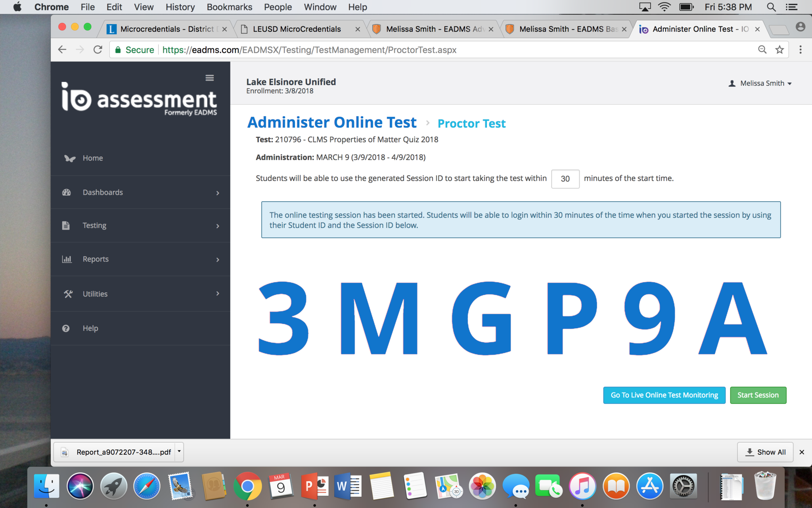Viewport: 812px width, 508px height.
Task: Click the Utilities tools icon
Action: tap(68, 294)
